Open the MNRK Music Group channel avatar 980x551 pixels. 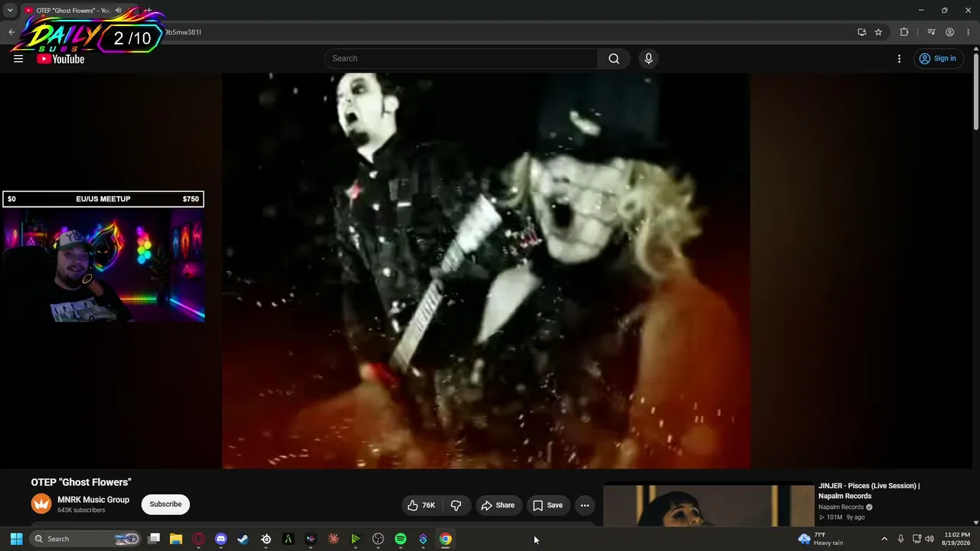tap(41, 504)
